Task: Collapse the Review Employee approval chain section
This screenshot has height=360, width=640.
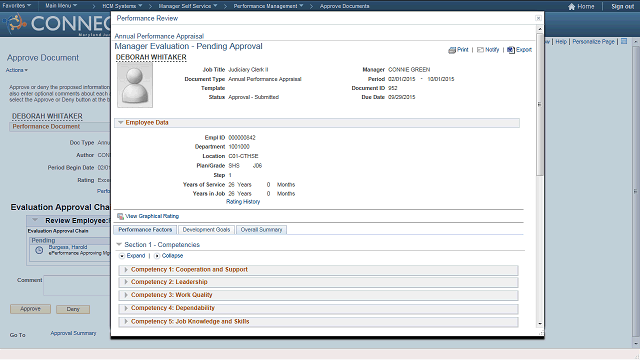Action: [35, 220]
